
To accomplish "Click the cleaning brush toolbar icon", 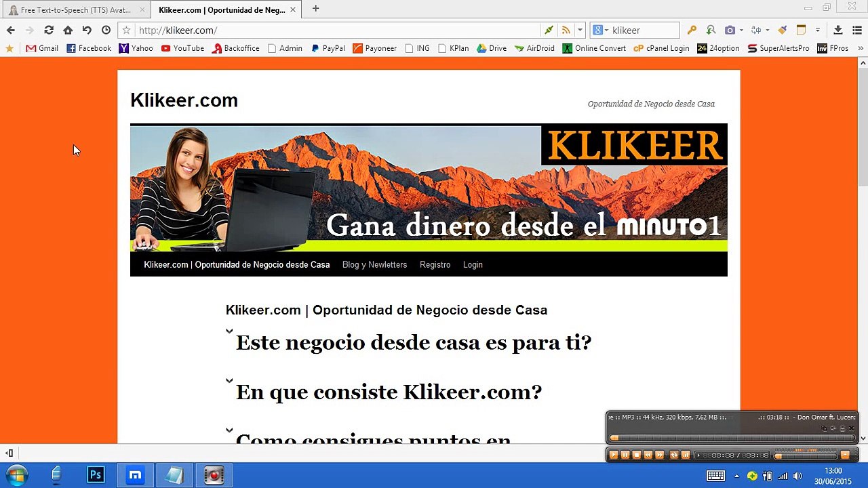I will (782, 30).
